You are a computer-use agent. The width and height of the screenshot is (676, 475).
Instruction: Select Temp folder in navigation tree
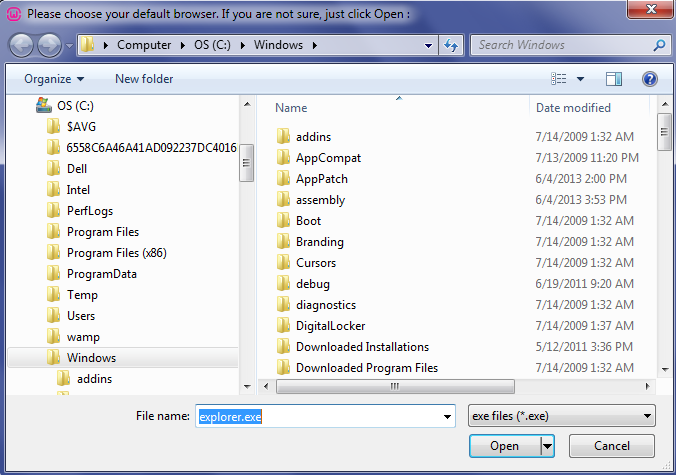[x=82, y=295]
